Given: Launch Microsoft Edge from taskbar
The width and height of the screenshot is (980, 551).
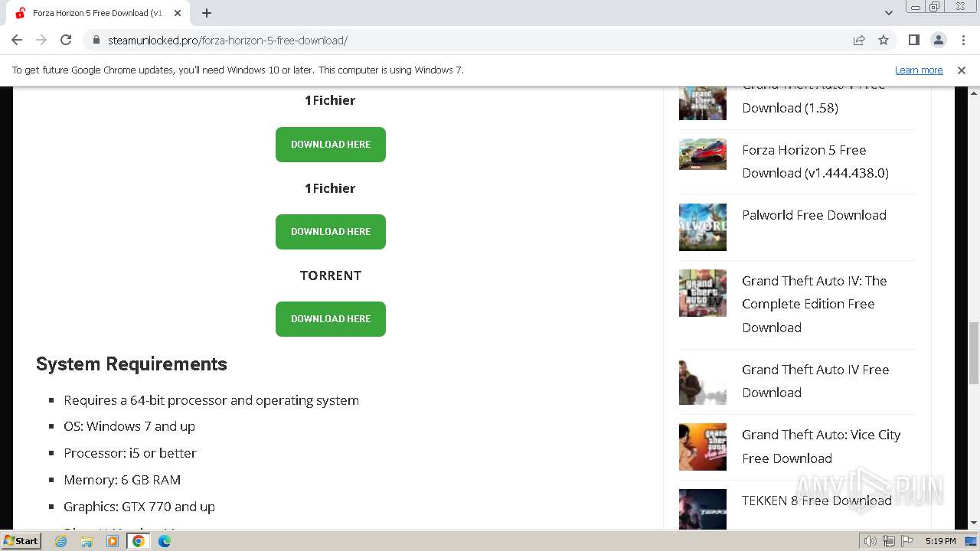Looking at the screenshot, I should pyautogui.click(x=165, y=541).
